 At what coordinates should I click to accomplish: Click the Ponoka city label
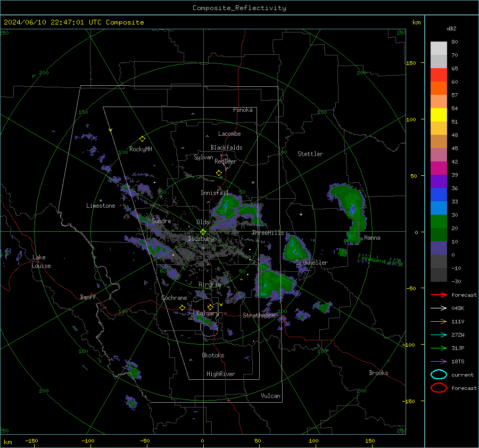pos(243,110)
